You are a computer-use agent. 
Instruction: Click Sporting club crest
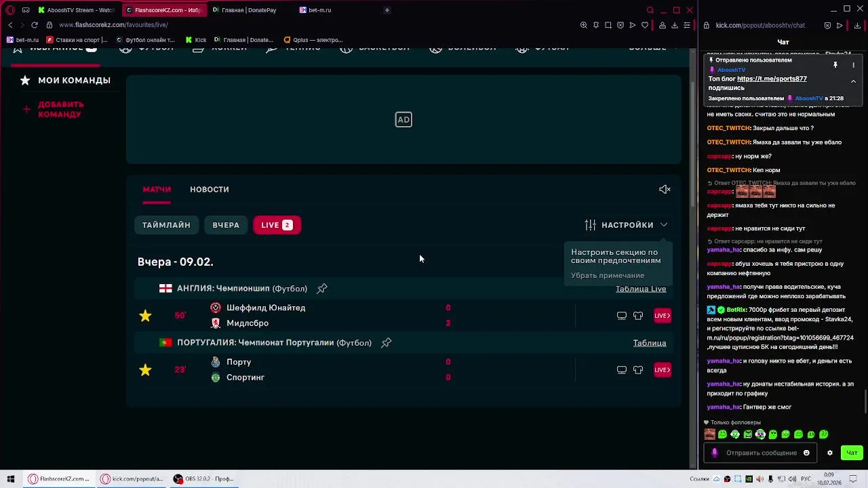[216, 378]
